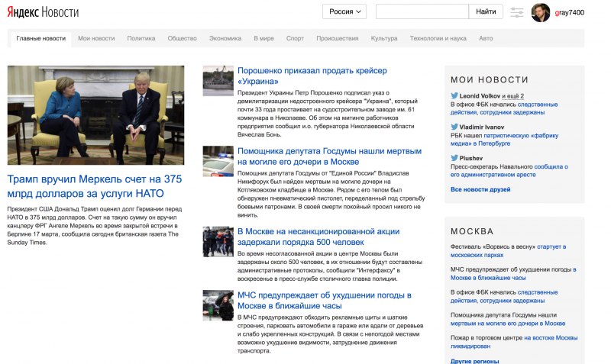Open the Merkel and Trump main photo
This screenshot has width=611, height=364.
[96, 115]
